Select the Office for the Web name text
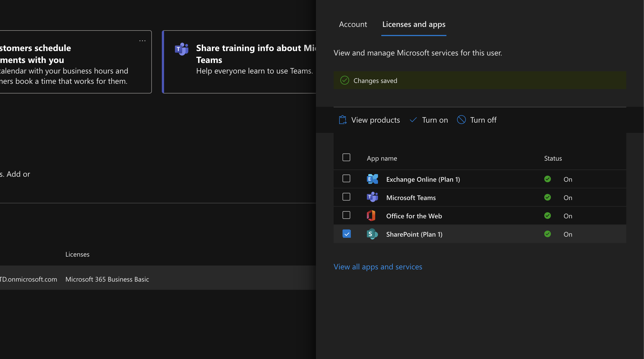 click(414, 216)
